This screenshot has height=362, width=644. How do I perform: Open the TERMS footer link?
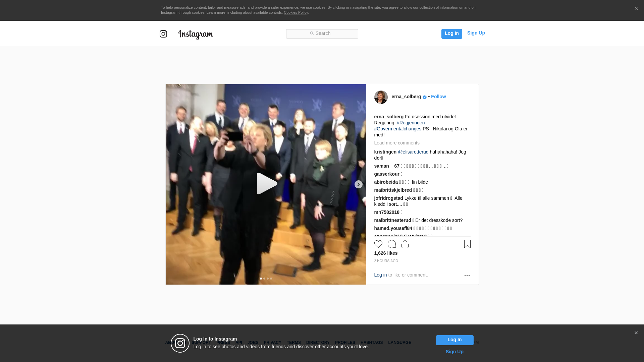click(x=294, y=343)
